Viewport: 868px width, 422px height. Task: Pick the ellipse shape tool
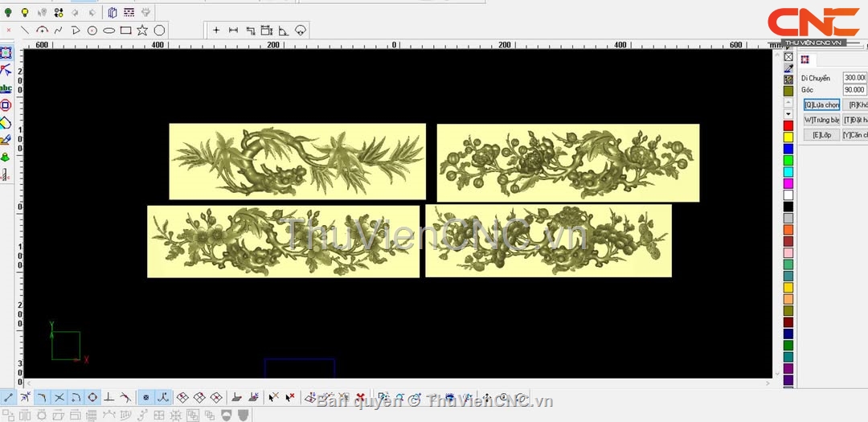pyautogui.click(x=108, y=31)
